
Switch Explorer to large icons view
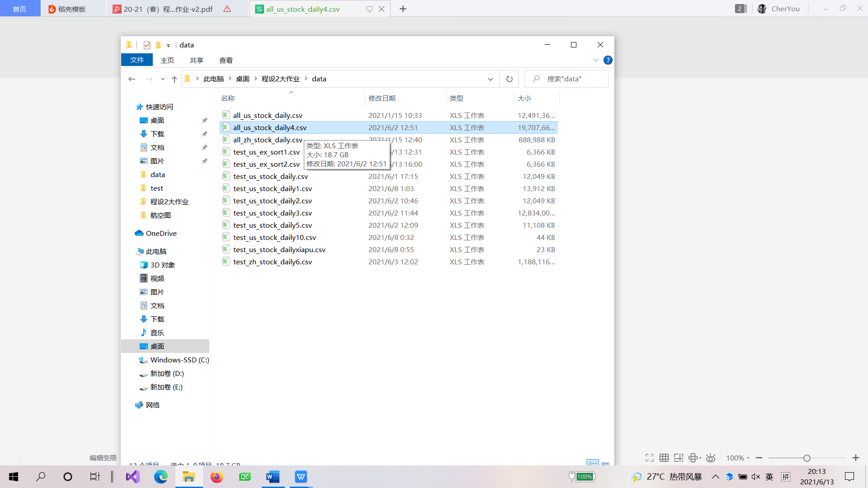tap(605, 464)
